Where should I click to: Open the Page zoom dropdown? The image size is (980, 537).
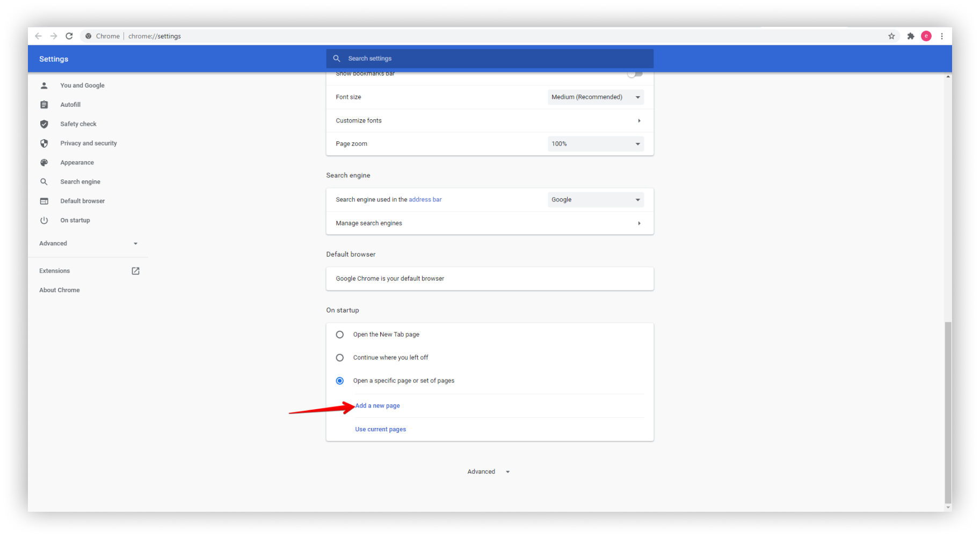tap(596, 144)
